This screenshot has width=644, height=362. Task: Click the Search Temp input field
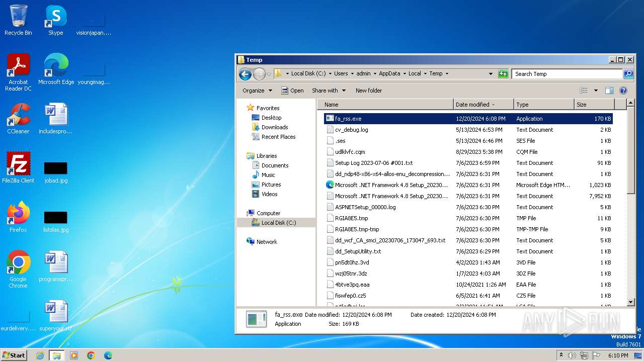pyautogui.click(x=567, y=74)
